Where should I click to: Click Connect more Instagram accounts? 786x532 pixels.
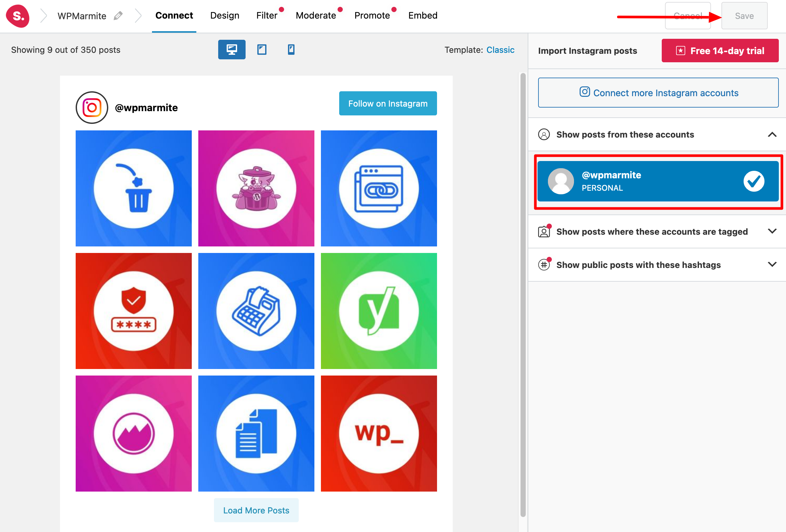pos(658,93)
